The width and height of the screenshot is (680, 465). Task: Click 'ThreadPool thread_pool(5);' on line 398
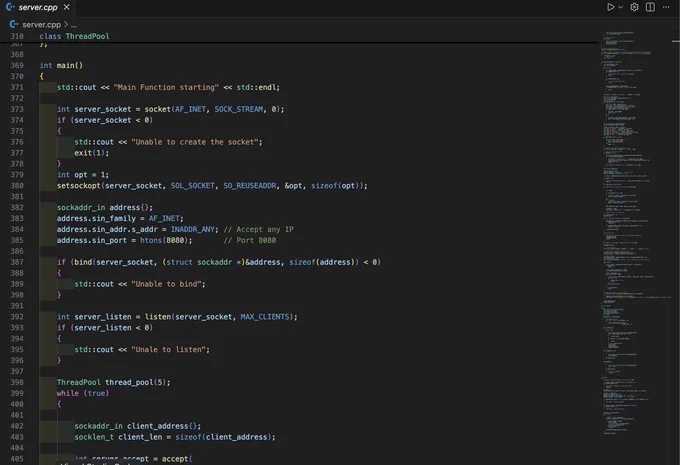click(x=114, y=382)
